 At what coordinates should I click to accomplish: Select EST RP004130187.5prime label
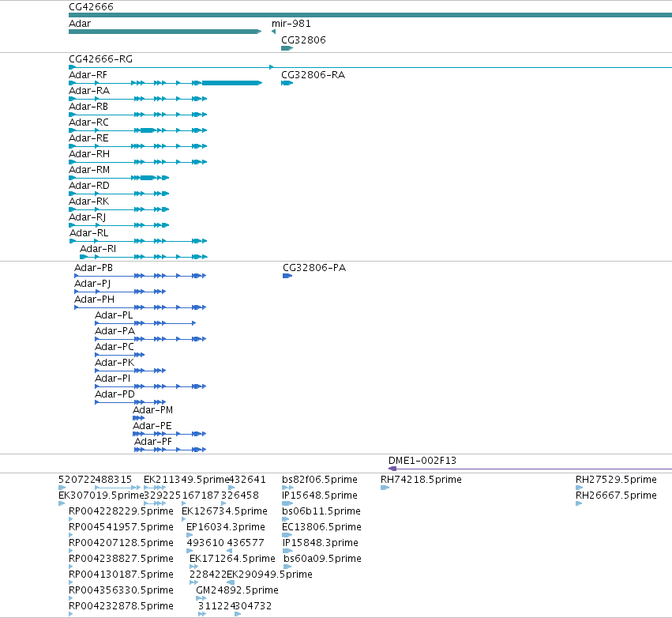point(121,575)
